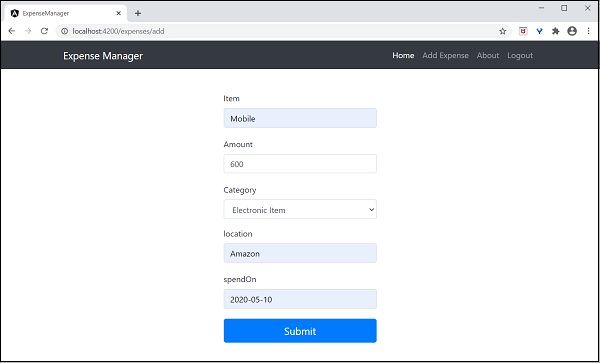This screenshot has width=600, height=363.
Task: Submit the expense form
Action: 300,331
